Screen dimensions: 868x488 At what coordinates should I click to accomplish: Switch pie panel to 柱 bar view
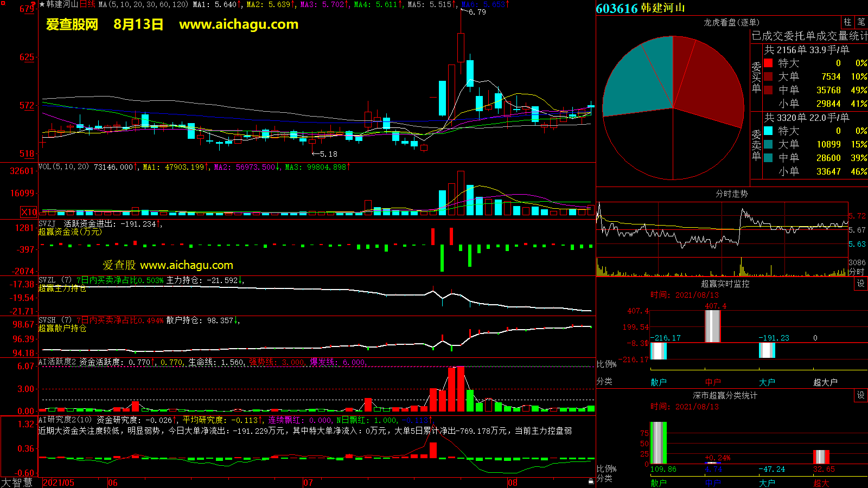coord(847,22)
